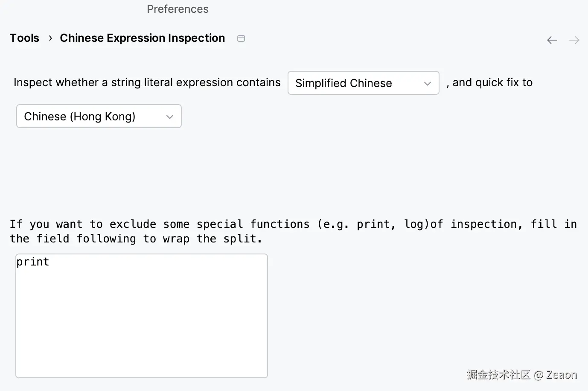Click the Chinese watermark text before the @ sign
The image size is (588, 391).
(498, 375)
